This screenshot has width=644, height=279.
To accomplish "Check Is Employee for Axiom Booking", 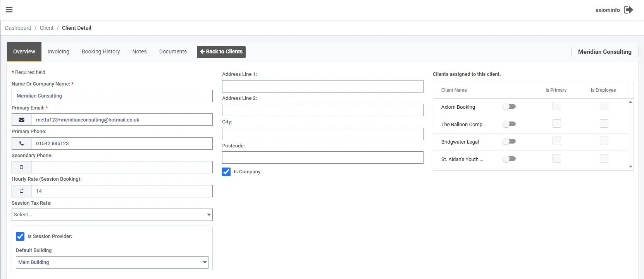I will 604,106.
